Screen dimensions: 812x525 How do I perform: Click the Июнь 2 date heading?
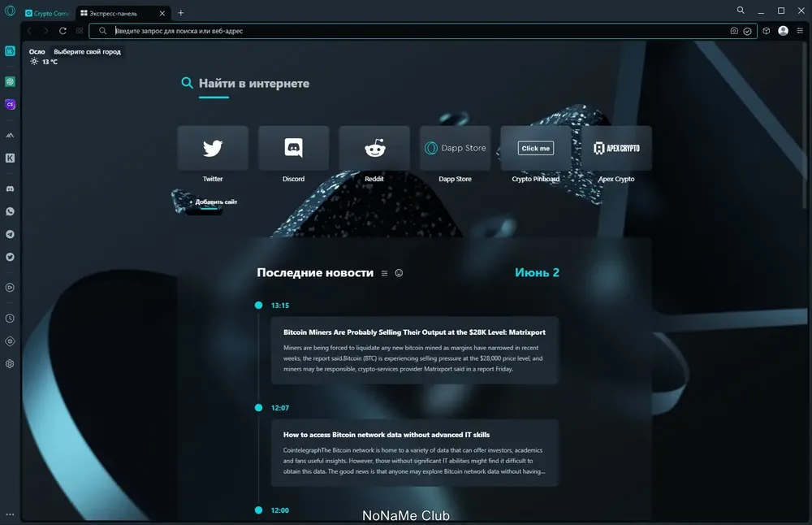coord(537,272)
